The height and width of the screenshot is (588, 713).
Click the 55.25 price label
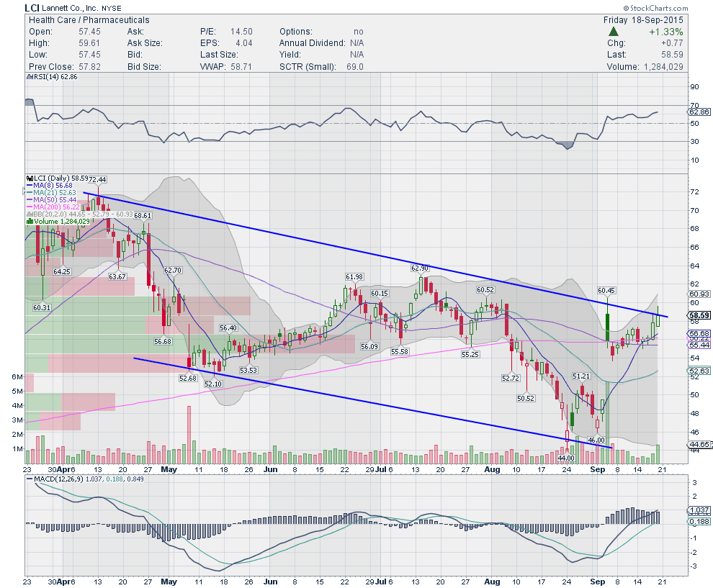coord(470,354)
